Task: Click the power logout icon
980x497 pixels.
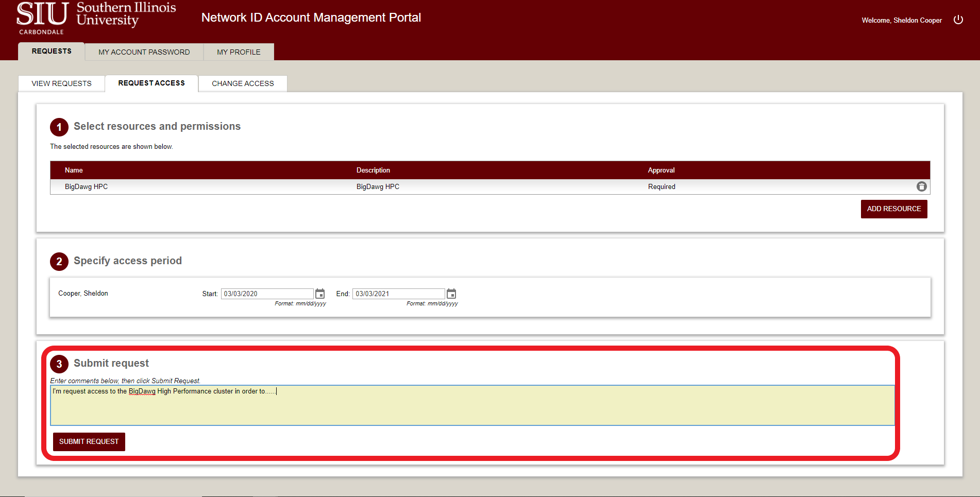Action: pos(958,20)
